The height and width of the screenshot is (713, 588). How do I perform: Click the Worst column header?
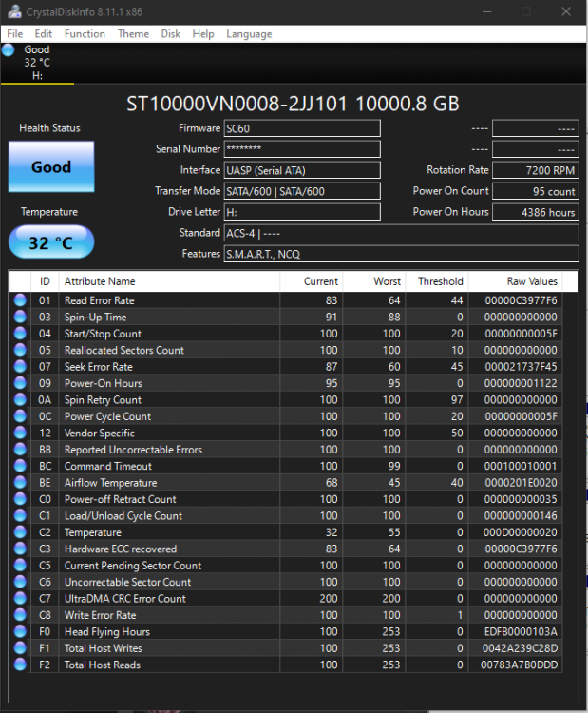374,281
